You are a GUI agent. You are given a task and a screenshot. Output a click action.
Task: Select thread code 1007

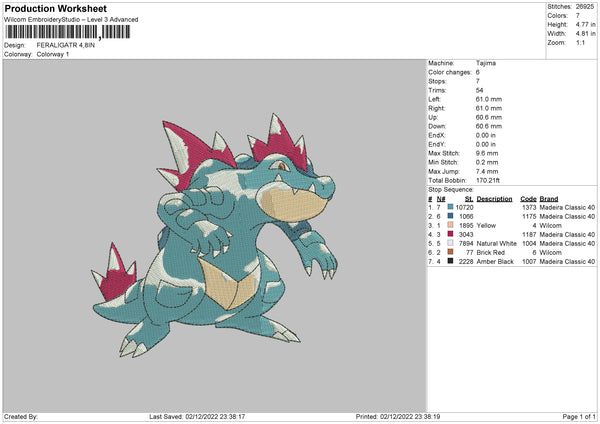[529, 262]
